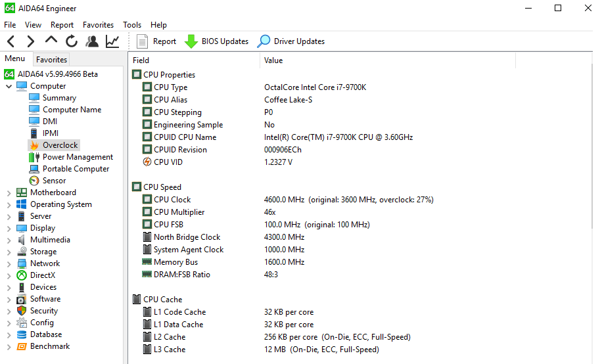
Task: Expand the Server node
Action: pos(9,217)
